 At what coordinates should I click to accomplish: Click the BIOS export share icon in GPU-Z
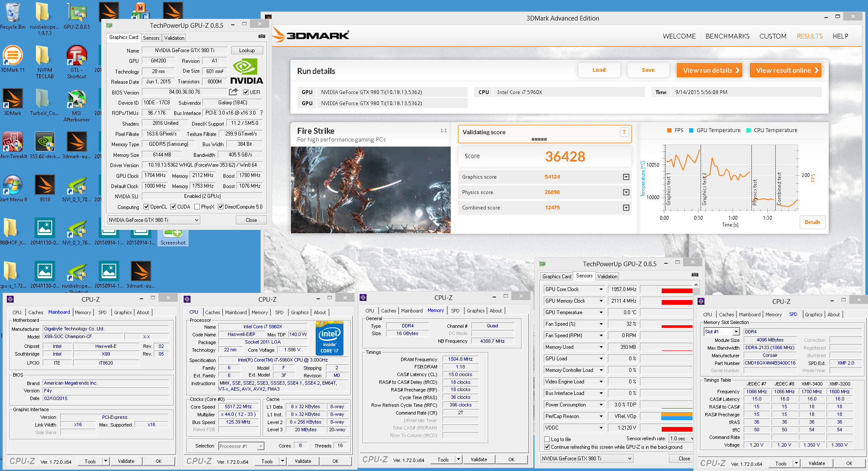[x=233, y=91]
